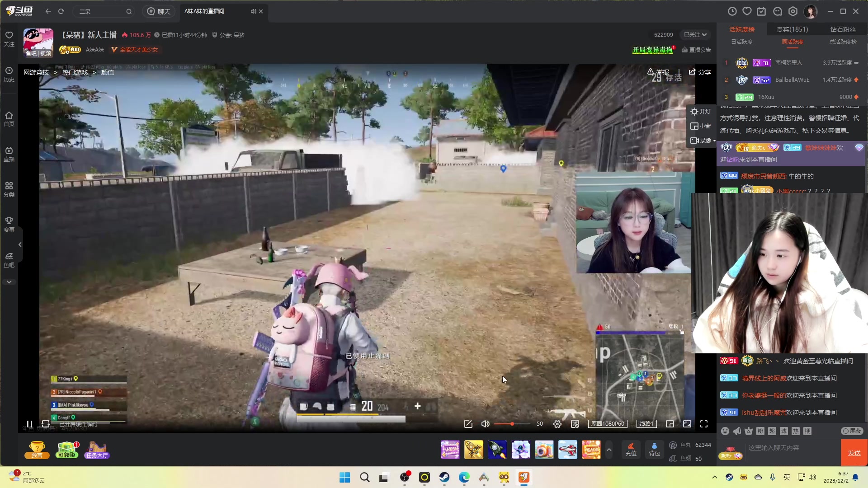This screenshot has height=488, width=868.
Task: Pause the live stream
Action: 29,424
